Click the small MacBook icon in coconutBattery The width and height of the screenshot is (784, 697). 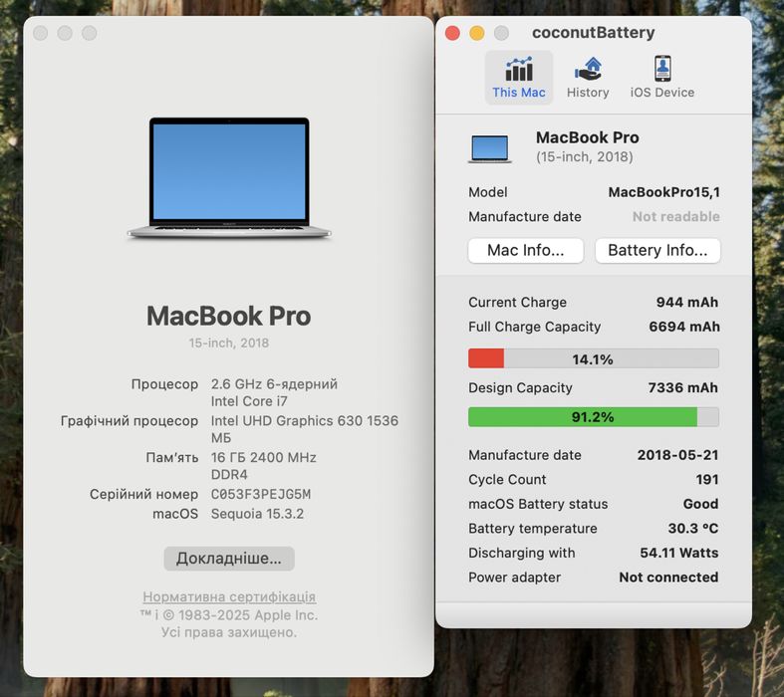(490, 149)
